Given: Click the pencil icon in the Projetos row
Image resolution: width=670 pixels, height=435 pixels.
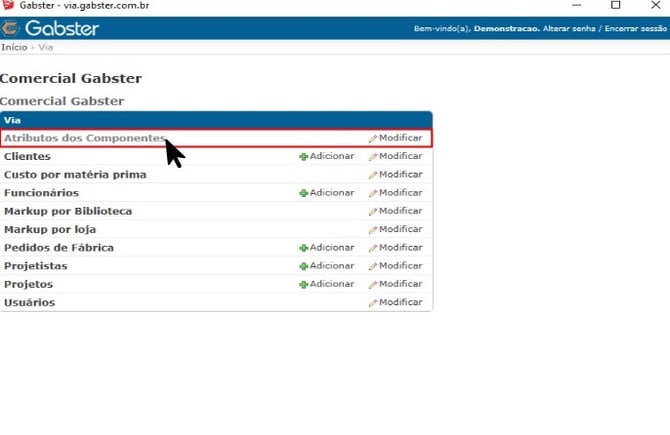Looking at the screenshot, I should click(x=373, y=285).
